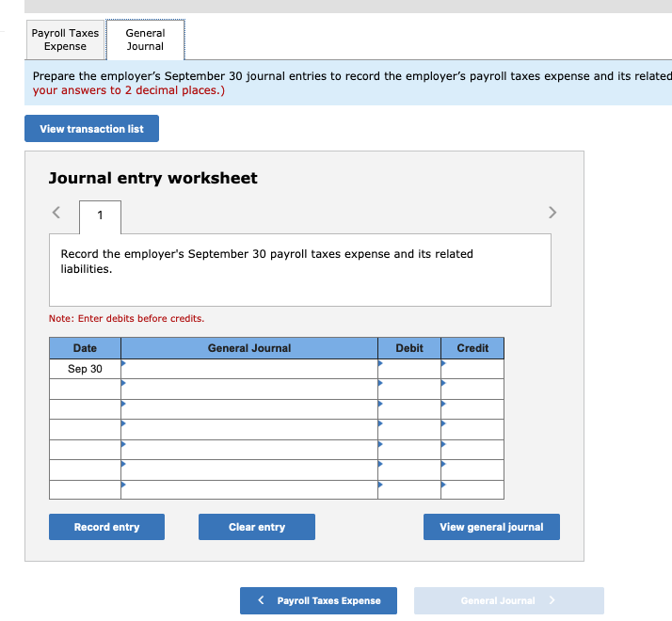Click the Credit cell in fifth row

click(472, 450)
